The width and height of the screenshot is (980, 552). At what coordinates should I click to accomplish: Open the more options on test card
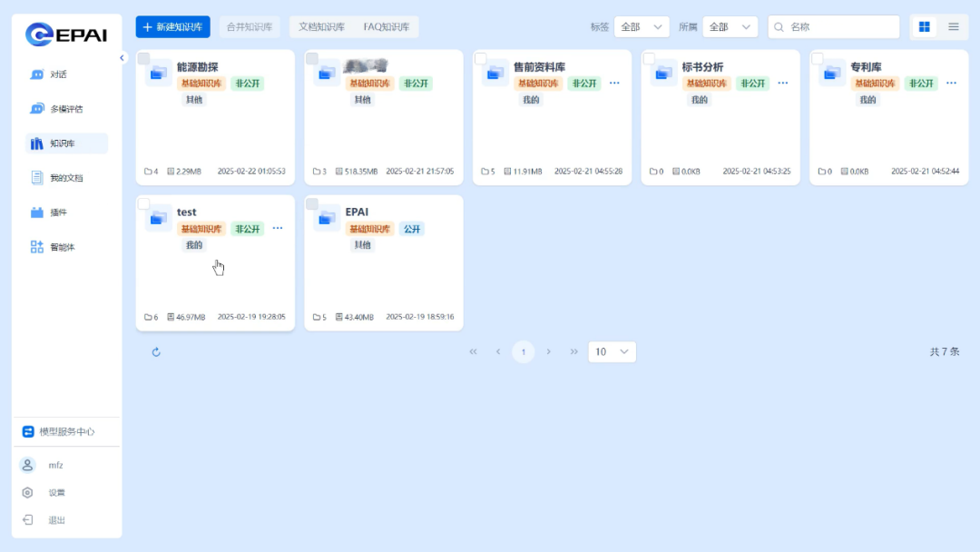pos(278,228)
